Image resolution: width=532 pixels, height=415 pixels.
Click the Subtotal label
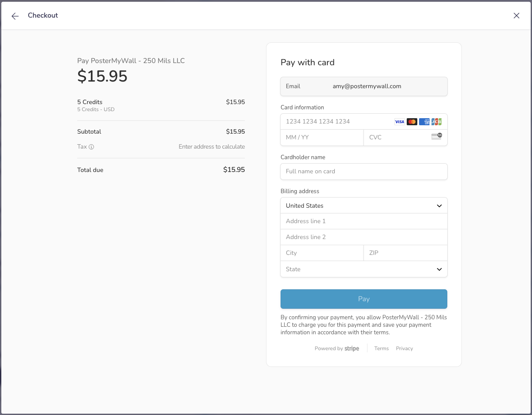point(89,132)
